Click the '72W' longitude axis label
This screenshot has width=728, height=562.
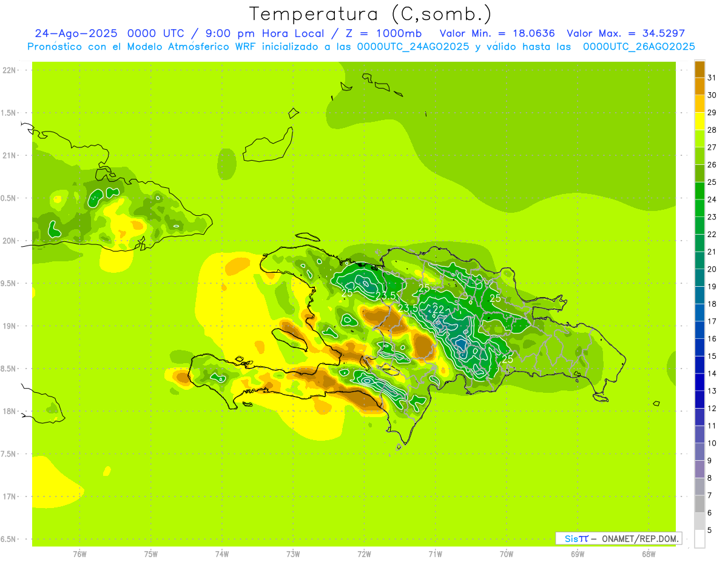pyautogui.click(x=365, y=554)
